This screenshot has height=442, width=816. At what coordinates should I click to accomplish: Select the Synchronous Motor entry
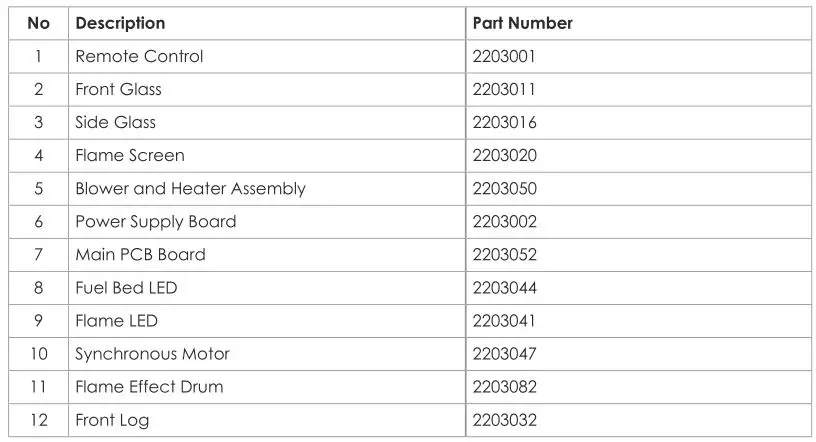tap(152, 354)
